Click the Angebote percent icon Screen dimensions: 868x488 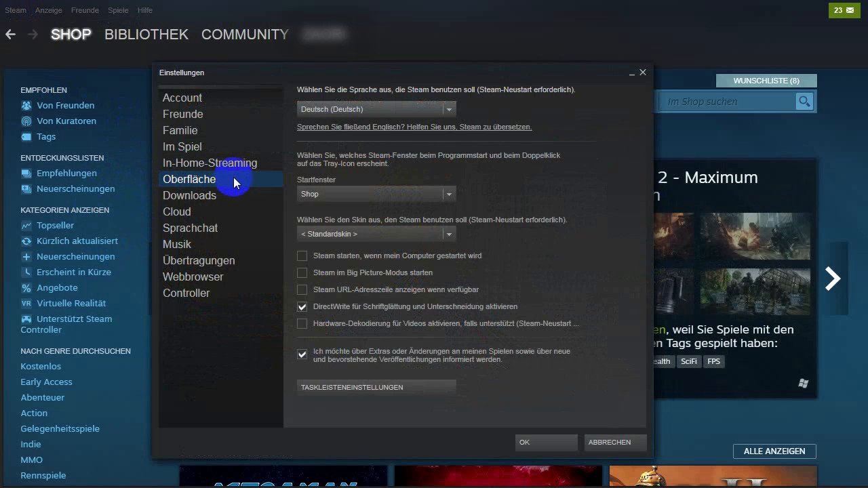26,288
